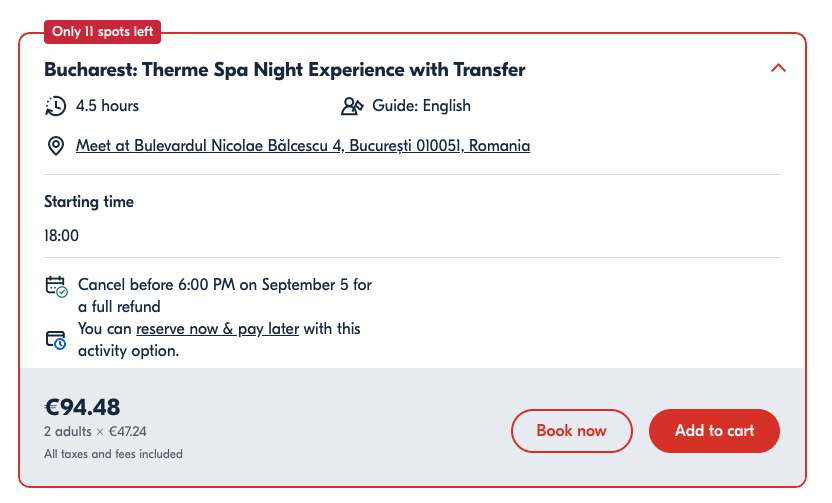The height and width of the screenshot is (503, 832).
Task: Open the Bulevardul Nicolae Bălcescu meeting point link
Action: pyautogui.click(x=303, y=145)
